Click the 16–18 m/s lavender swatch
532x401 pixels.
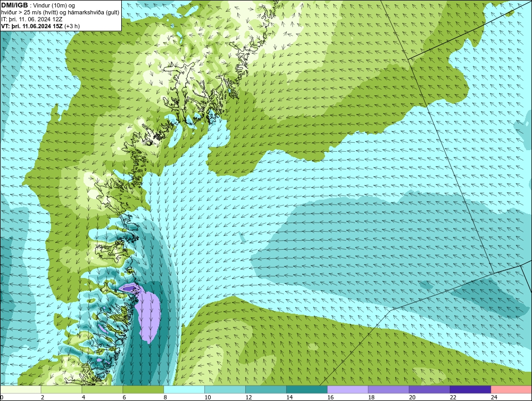coord(348,389)
